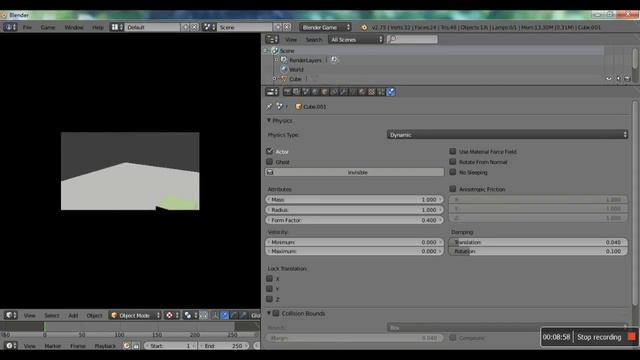Select the highlighted Physics properties tab icon
This screenshot has width=640, height=360.
(x=391, y=92)
